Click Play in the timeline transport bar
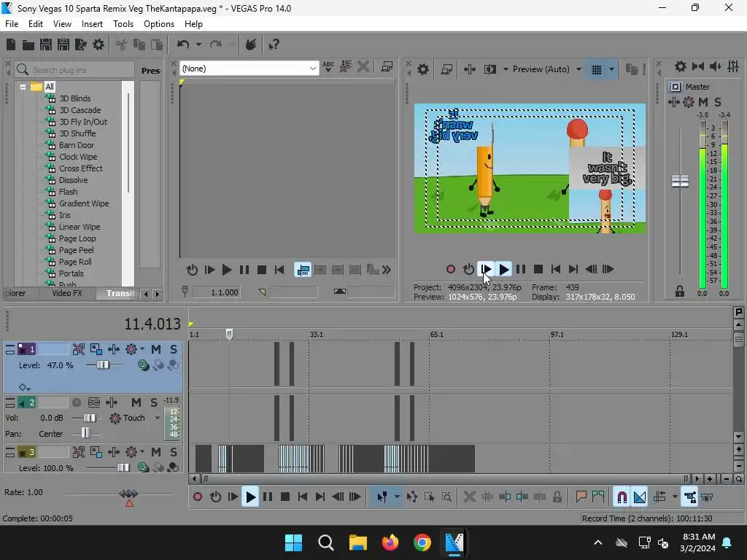 pos(250,497)
